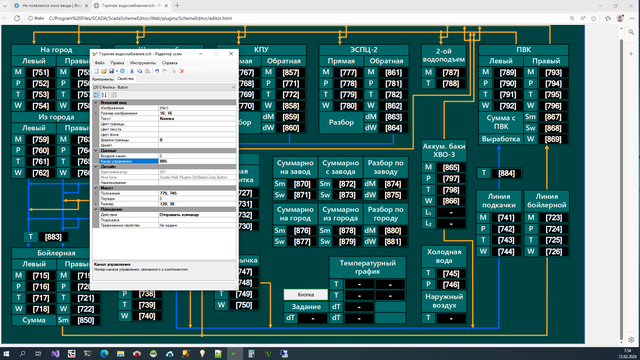Click the red X Delete icon
This screenshot has width=640, height=360.
[x=182, y=71]
